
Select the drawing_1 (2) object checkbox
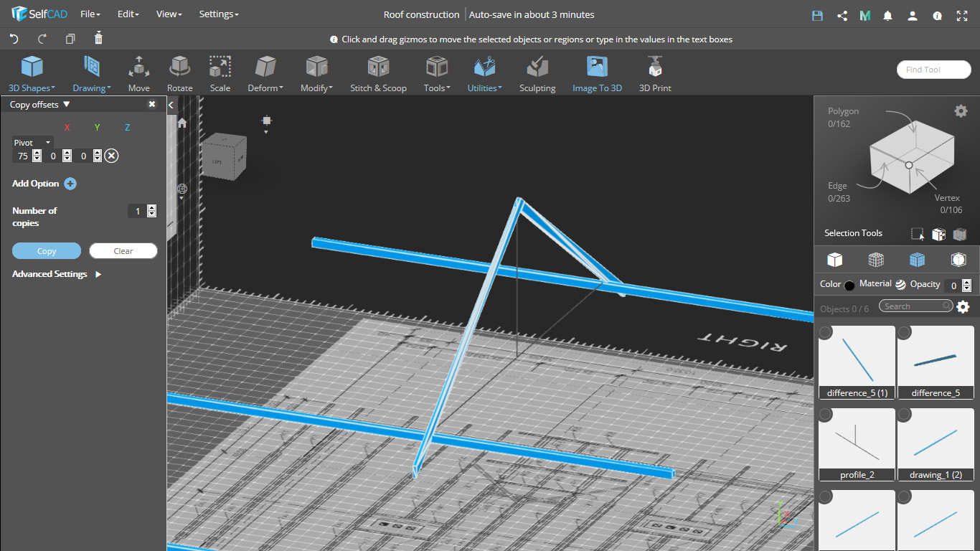(x=905, y=415)
